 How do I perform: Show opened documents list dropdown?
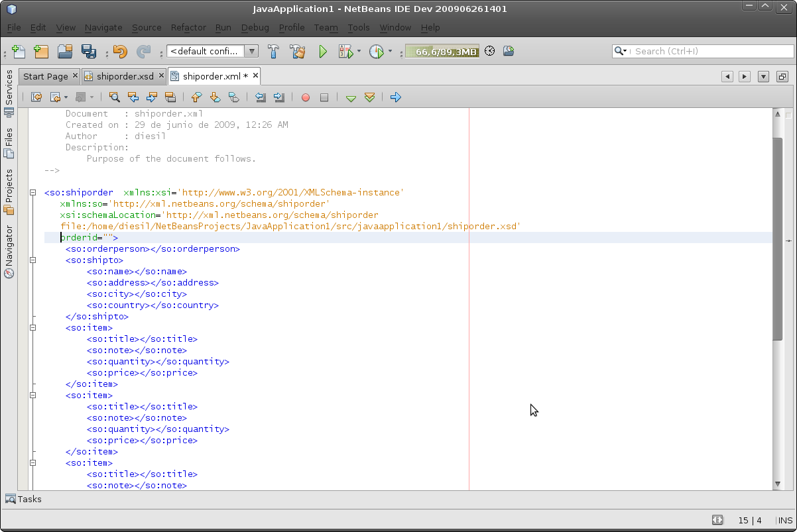coord(763,77)
